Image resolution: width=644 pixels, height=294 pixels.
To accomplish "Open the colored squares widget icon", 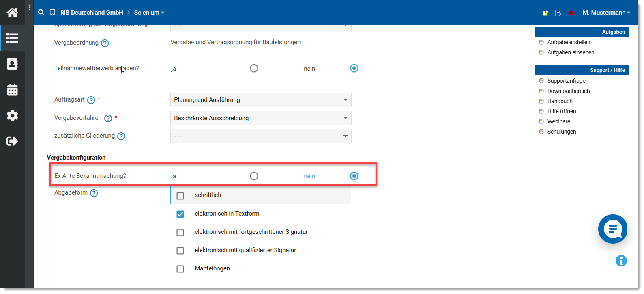I will point(545,13).
